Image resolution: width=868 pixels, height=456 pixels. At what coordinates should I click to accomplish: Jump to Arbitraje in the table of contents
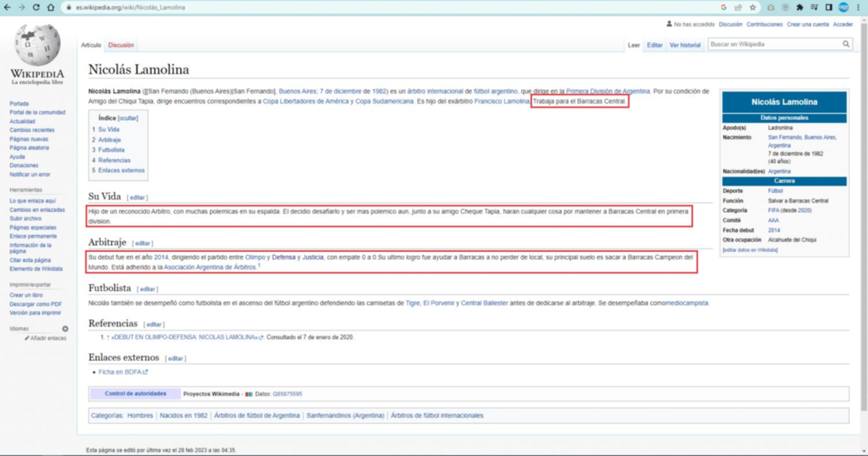tap(109, 139)
